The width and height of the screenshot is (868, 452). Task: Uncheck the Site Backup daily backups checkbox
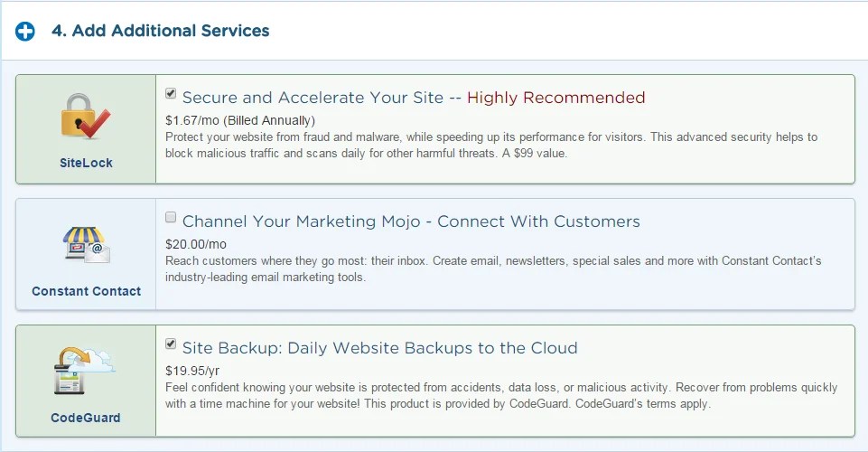[x=171, y=344]
